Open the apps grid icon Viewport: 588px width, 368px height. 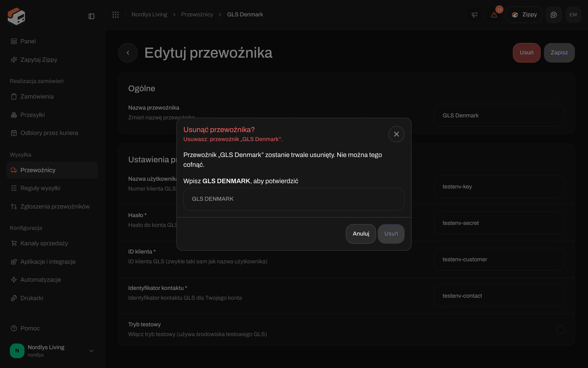(x=115, y=15)
